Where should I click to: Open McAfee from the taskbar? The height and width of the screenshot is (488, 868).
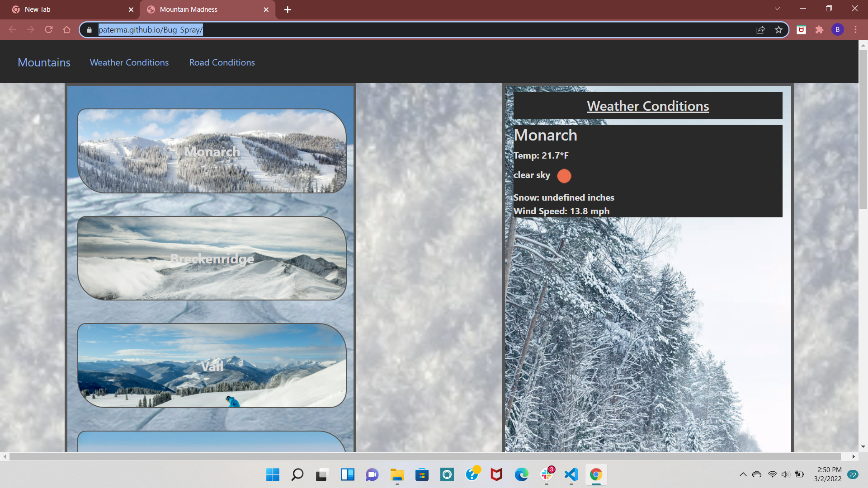pos(496,474)
